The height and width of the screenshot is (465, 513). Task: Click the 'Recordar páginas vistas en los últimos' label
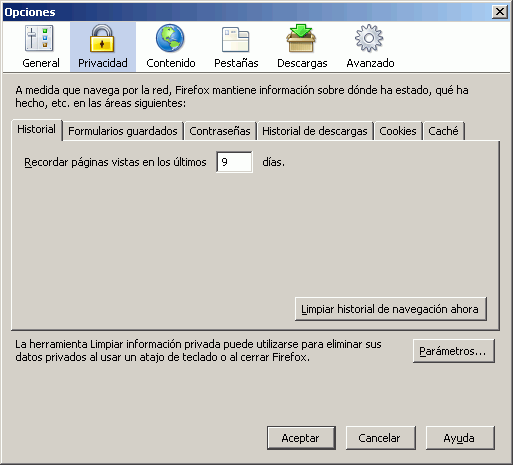115,162
